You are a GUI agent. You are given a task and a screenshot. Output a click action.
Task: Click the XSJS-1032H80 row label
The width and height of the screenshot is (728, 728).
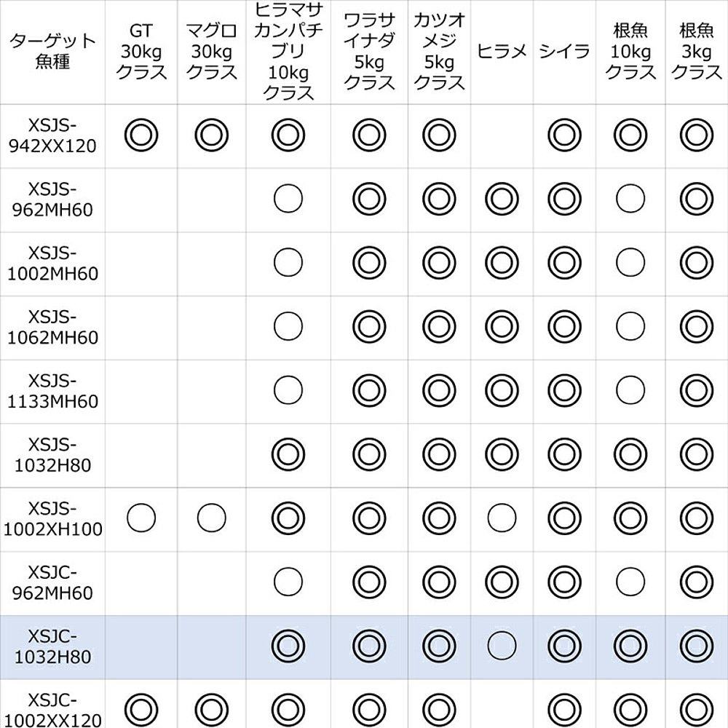52,454
